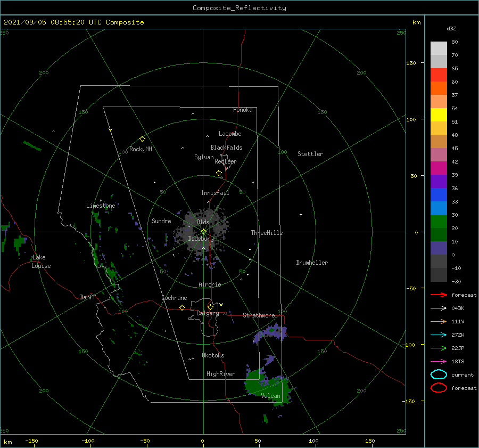Screen dimensions: 479x448
Task: Select the orange 57-60 dBZ swatch
Action: pyautogui.click(x=439, y=88)
